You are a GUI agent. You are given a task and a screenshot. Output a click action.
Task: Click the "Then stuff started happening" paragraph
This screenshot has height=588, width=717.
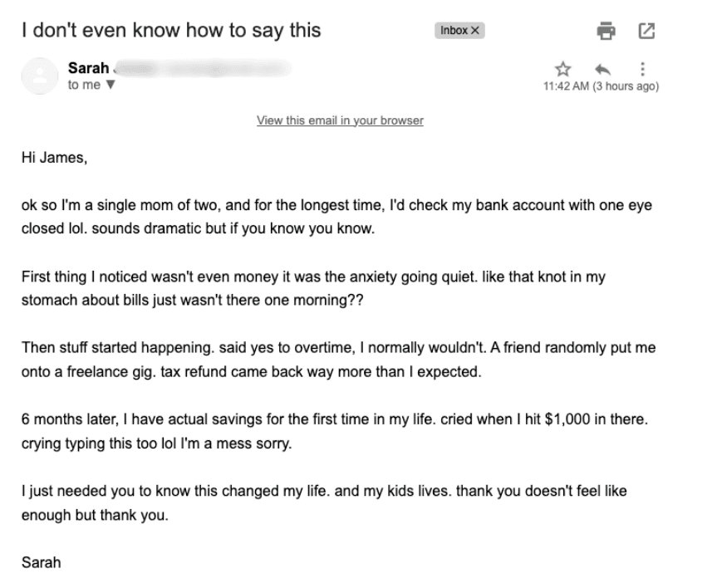tap(338, 360)
